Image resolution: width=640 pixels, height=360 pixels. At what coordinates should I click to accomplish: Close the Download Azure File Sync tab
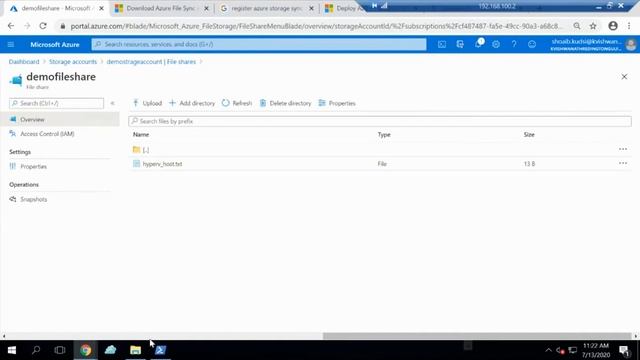tap(207, 8)
